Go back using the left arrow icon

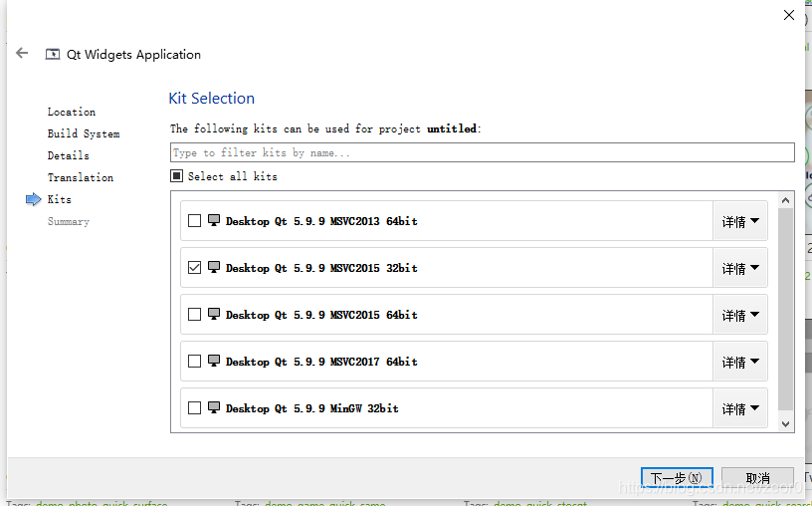point(22,53)
